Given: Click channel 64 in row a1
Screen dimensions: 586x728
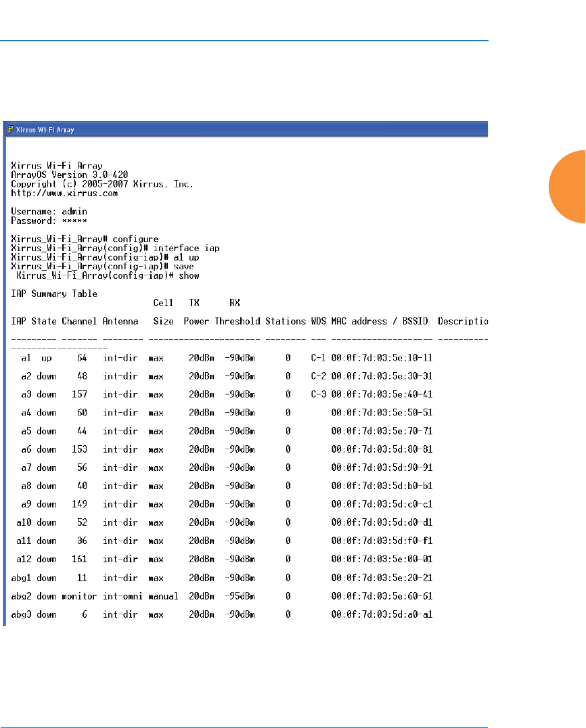Looking at the screenshot, I should point(82,358).
